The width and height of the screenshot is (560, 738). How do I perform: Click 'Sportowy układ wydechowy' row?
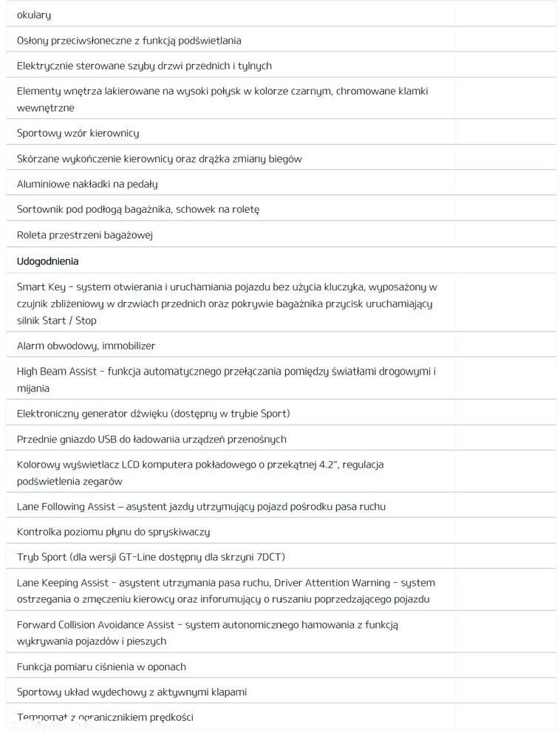[x=132, y=691]
